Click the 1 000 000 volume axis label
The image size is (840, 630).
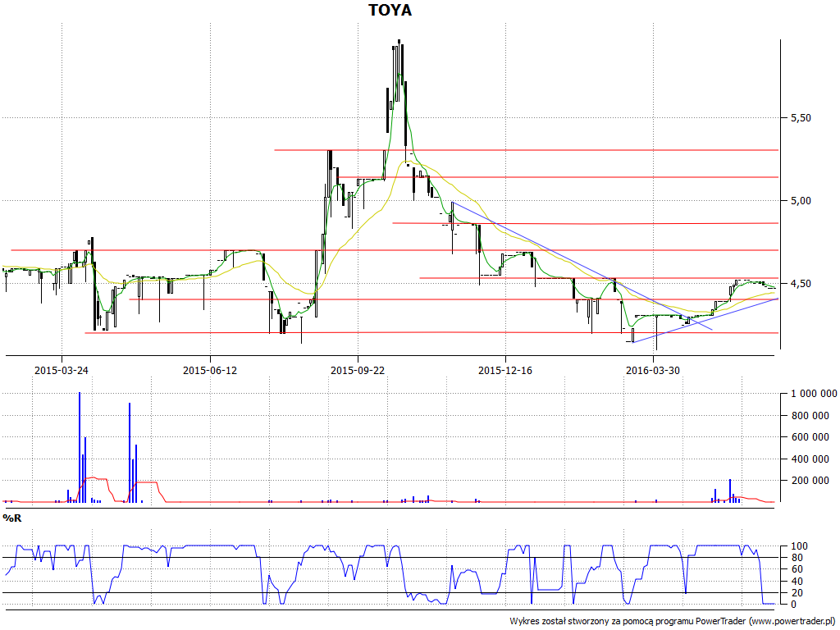[x=814, y=394]
